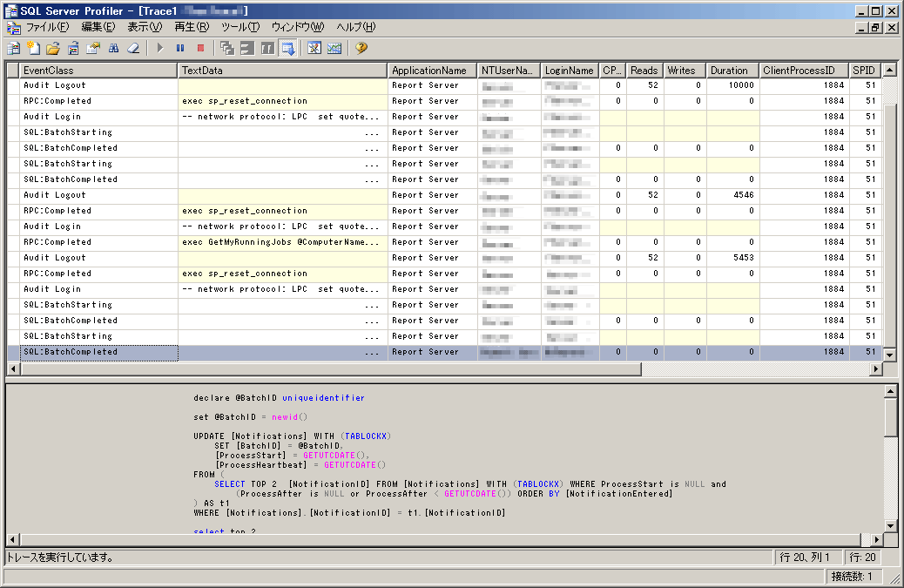Click the Reads column header

[x=644, y=71]
